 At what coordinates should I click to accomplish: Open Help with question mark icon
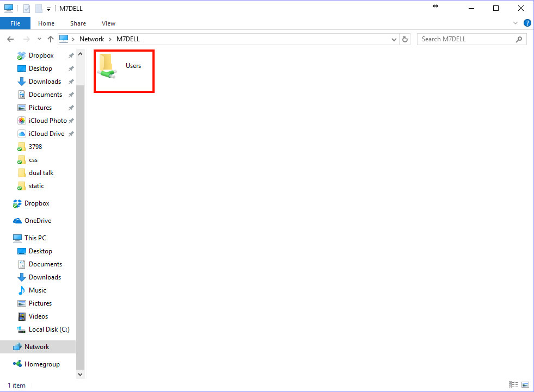(527, 23)
